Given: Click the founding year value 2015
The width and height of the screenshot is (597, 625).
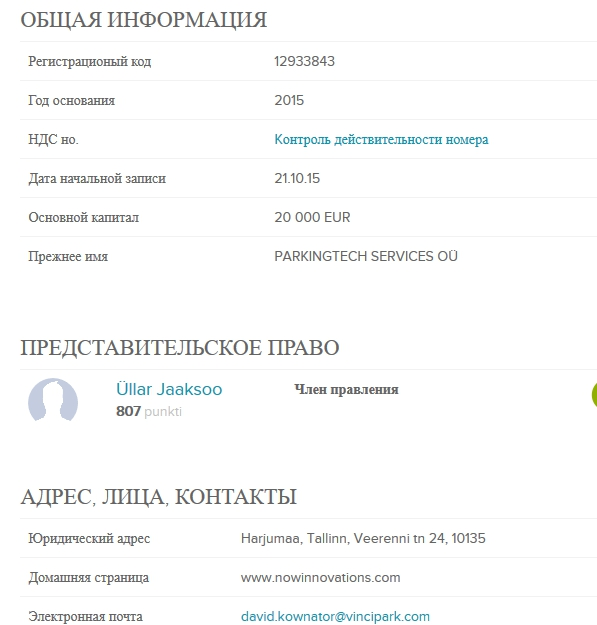Looking at the screenshot, I should [x=289, y=100].
